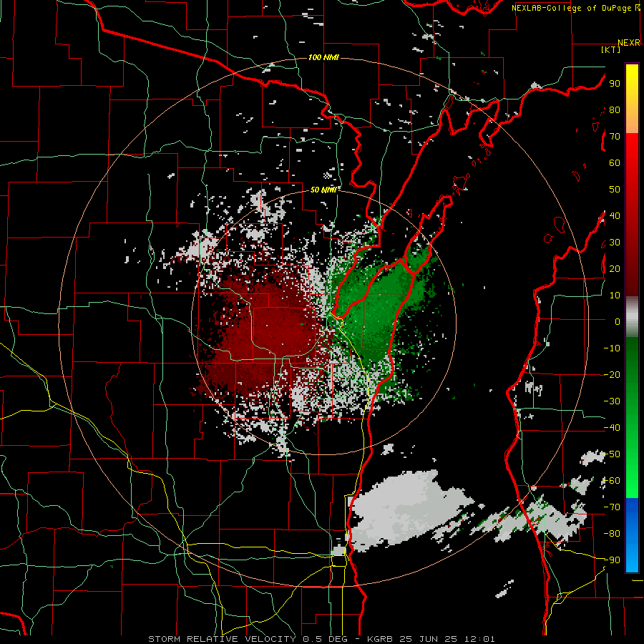Click the 100 NMI range ring label
The image size is (644, 644).
pyautogui.click(x=323, y=57)
